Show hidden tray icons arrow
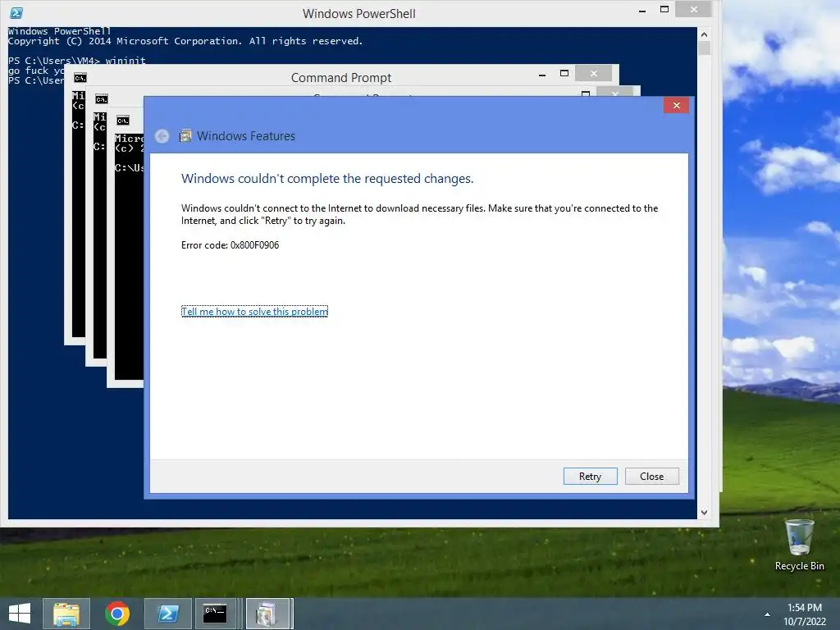 [767, 614]
